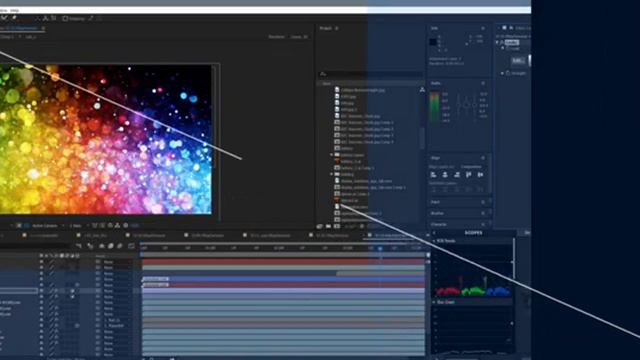Open the Graph Editor icon
Image resolution: width=640 pixels, height=360 pixels.
click(131, 246)
